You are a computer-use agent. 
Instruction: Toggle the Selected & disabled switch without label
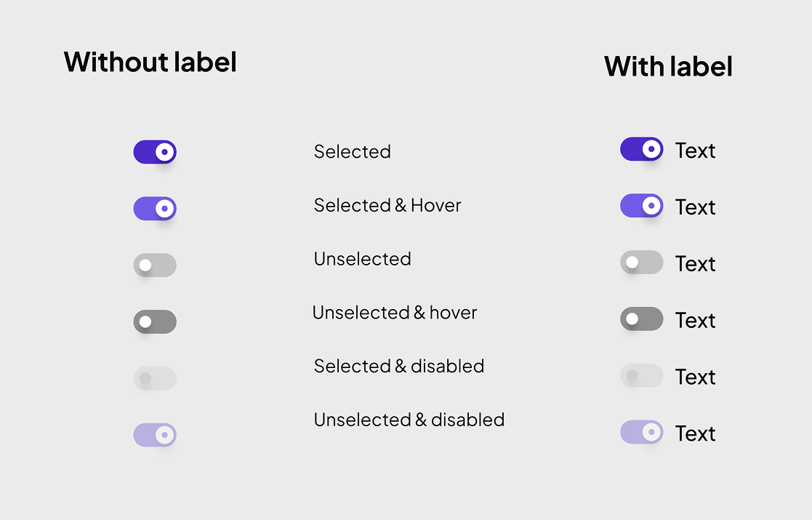point(155,378)
